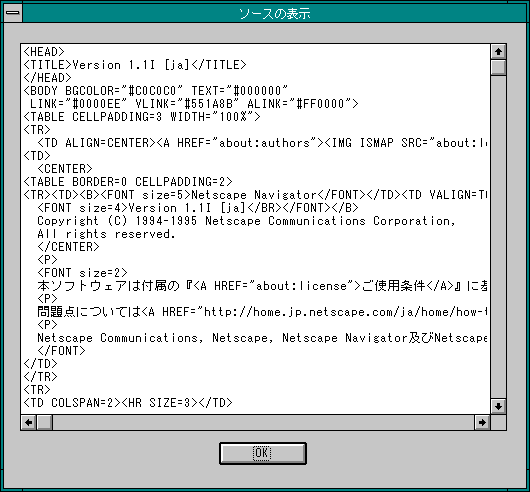The height and width of the screenshot is (492, 530).
Task: Open the window system menu box
Action: pos(13,13)
